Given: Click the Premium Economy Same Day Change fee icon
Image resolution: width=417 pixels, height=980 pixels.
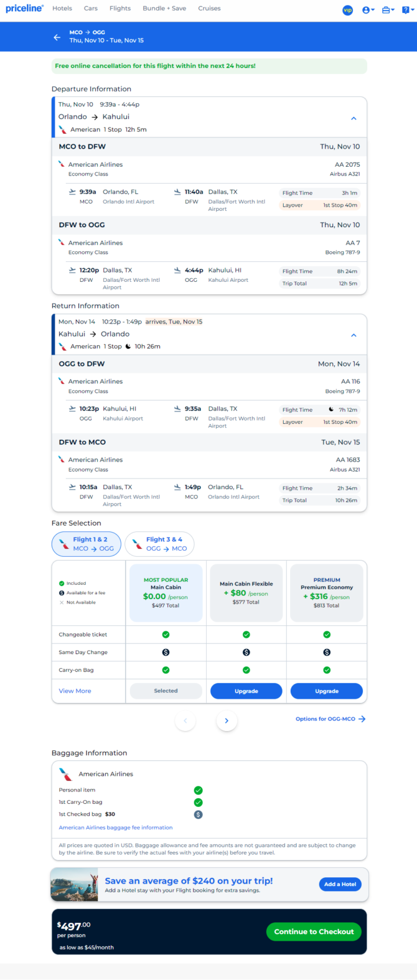Looking at the screenshot, I should (x=327, y=652).
